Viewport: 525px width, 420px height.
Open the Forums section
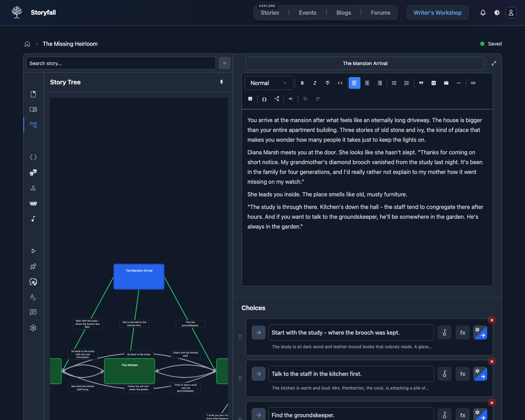click(x=380, y=13)
